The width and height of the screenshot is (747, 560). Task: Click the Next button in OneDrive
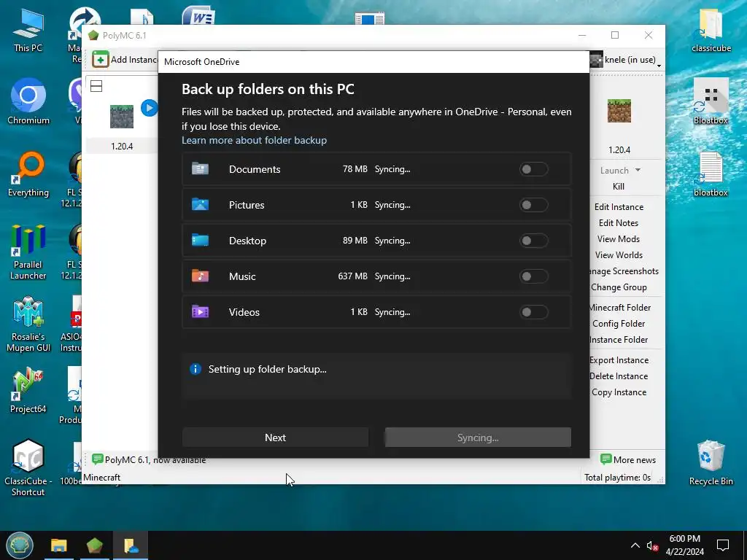click(275, 437)
